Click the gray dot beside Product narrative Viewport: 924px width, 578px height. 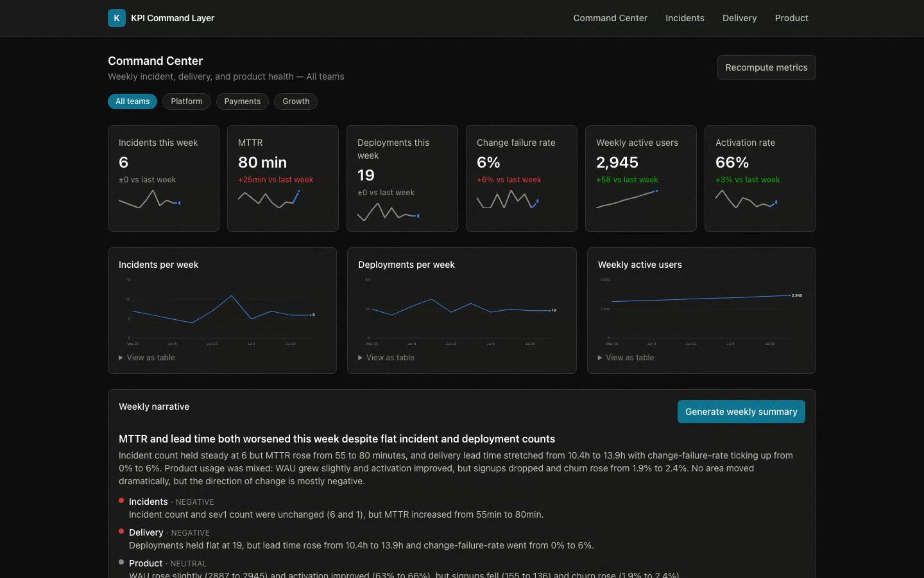(121, 562)
